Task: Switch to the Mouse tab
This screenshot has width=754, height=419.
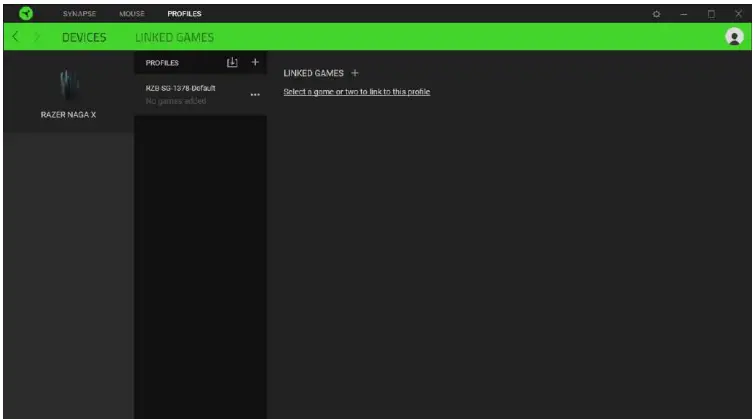Action: point(132,13)
